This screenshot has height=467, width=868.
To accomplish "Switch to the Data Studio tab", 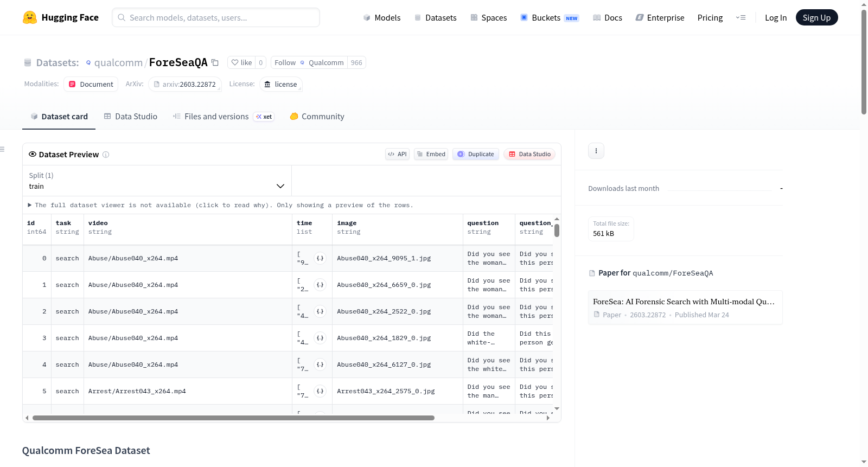I will pyautogui.click(x=131, y=117).
